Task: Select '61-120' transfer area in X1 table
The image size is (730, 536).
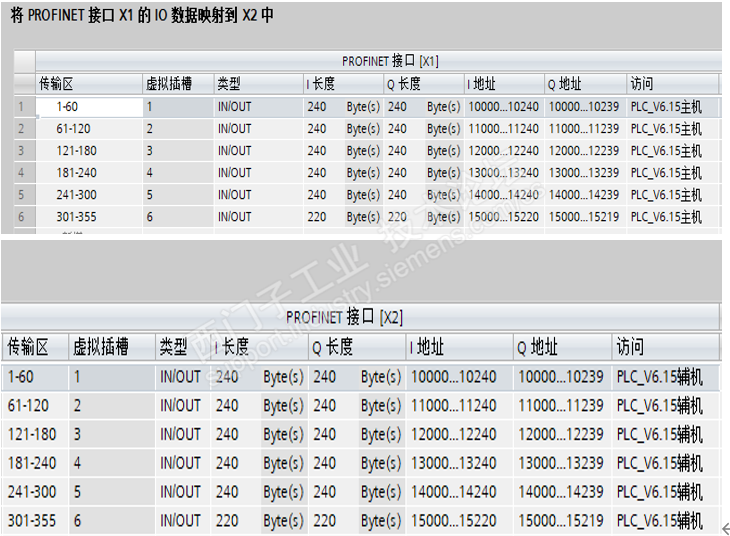Action: (74, 129)
